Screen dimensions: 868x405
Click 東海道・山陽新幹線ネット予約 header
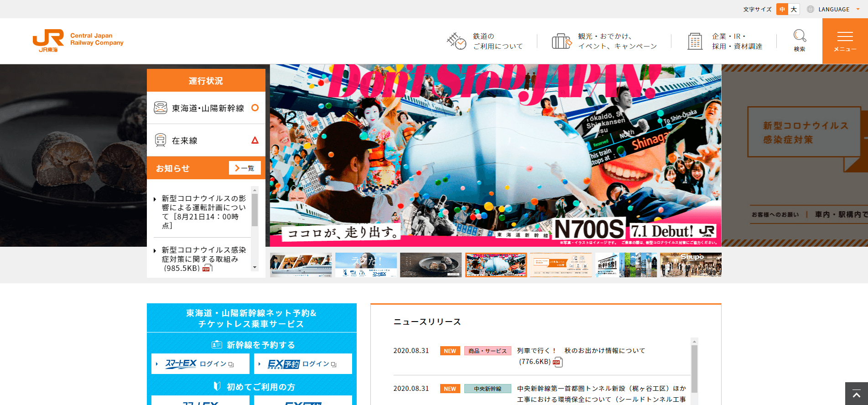tap(252, 318)
